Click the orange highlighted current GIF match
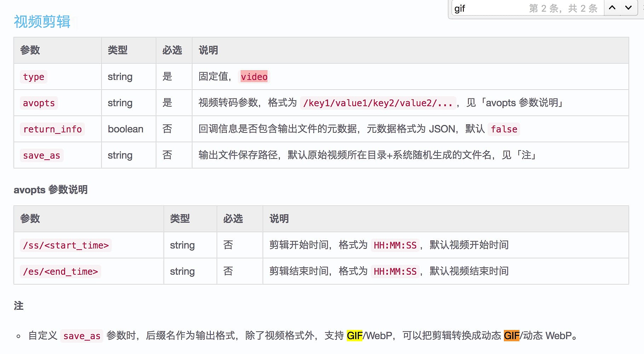 click(x=511, y=336)
